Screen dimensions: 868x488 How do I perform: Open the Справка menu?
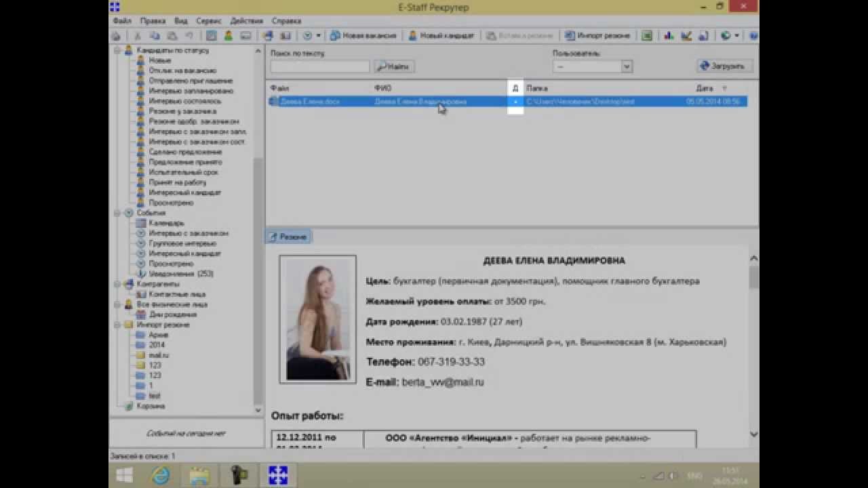(x=286, y=21)
